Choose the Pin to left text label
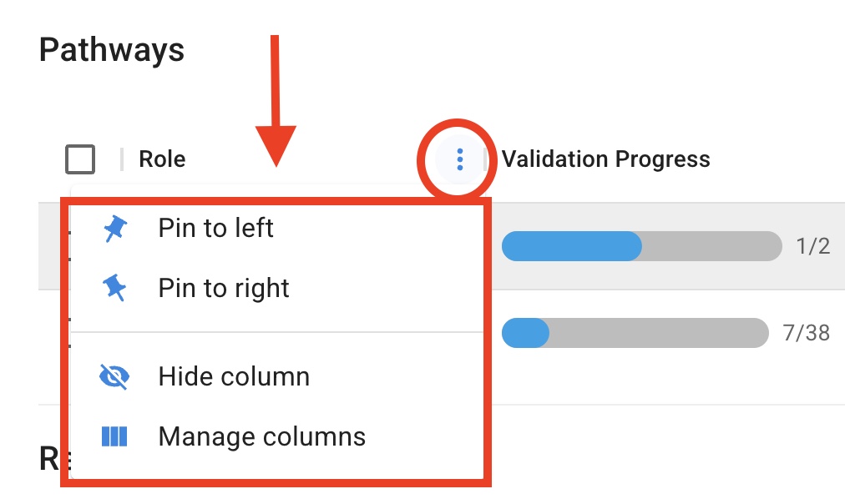The width and height of the screenshot is (845, 504). (215, 228)
